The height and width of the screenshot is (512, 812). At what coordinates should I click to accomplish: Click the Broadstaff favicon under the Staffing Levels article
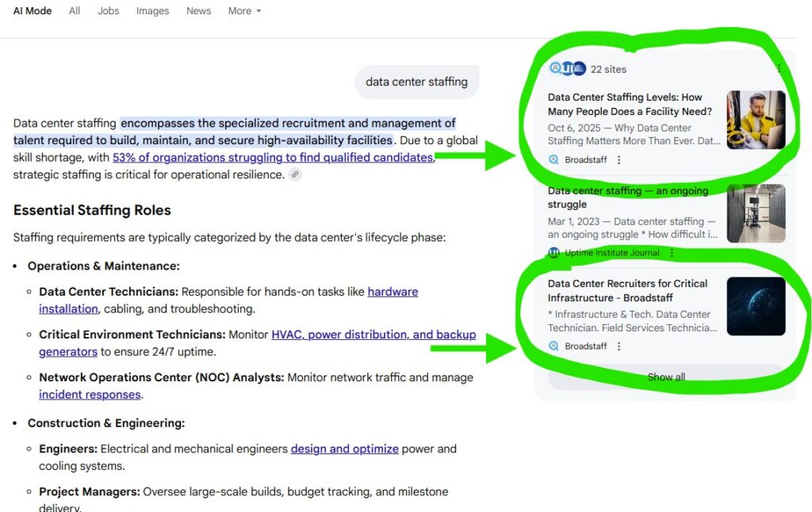tap(554, 160)
